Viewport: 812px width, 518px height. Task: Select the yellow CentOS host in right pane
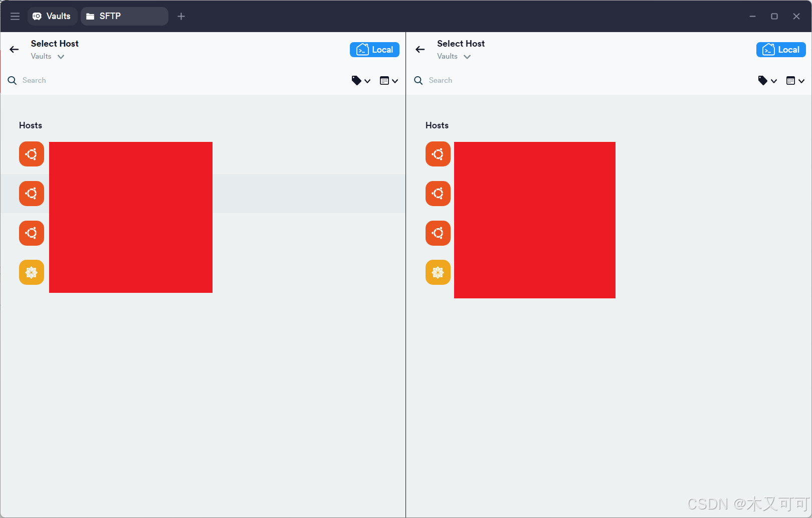point(438,272)
